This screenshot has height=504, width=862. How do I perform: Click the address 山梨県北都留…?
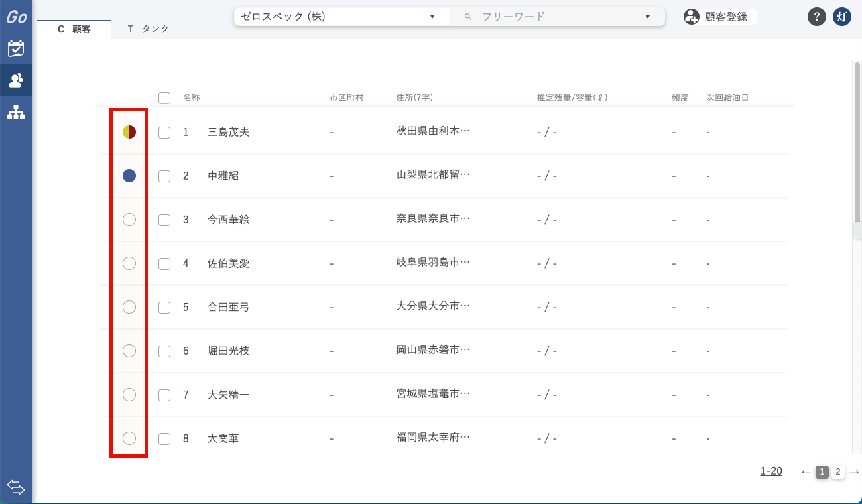[x=433, y=174]
